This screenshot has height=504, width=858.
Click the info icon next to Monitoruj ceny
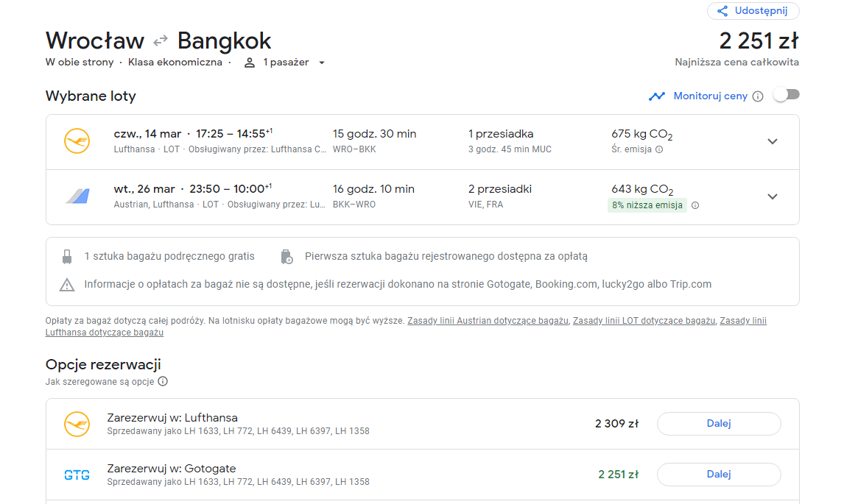click(758, 97)
